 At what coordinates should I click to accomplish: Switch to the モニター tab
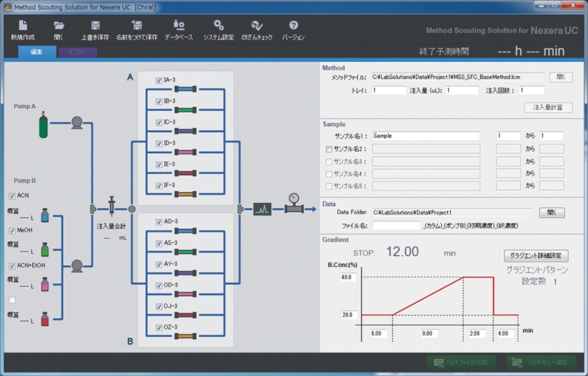coord(78,52)
